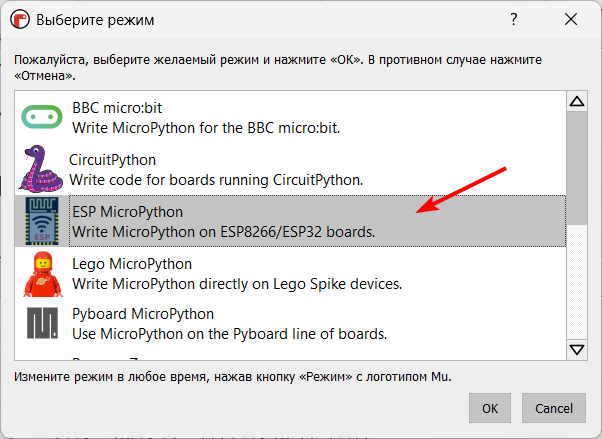Click the CircuitPython purple snake icon

(x=41, y=169)
